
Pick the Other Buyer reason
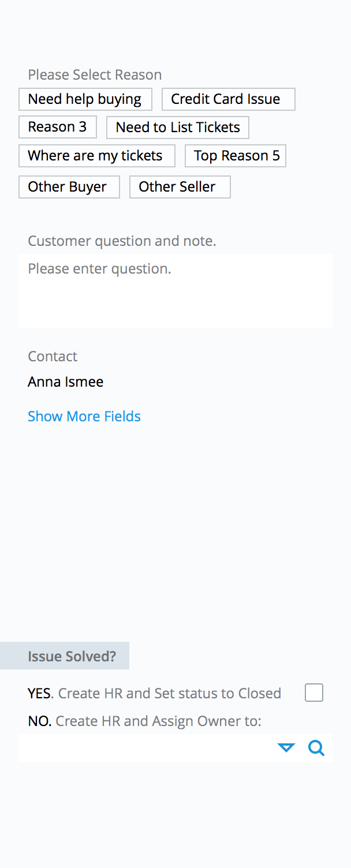click(69, 187)
